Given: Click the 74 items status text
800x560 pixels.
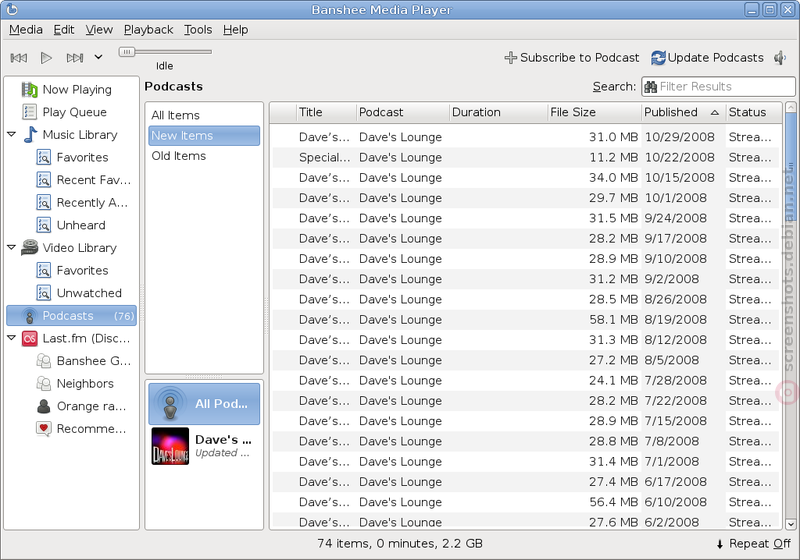Looking at the screenshot, I should pos(400,544).
